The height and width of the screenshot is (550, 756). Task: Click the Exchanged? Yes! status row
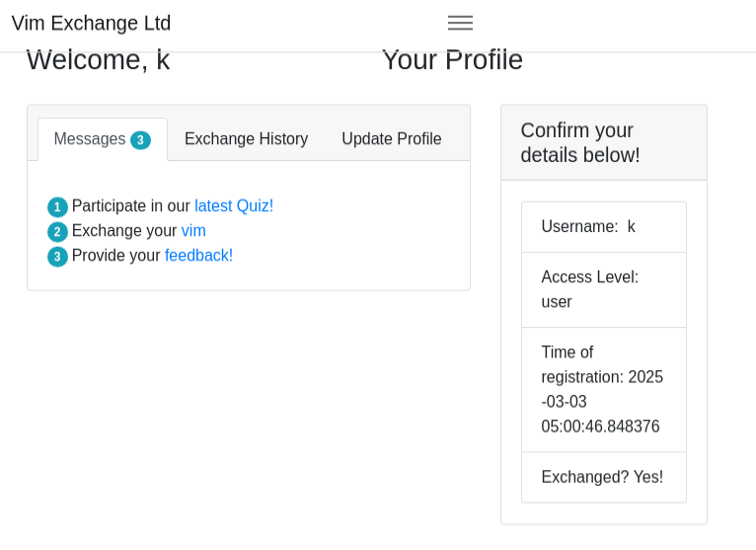[x=603, y=477]
